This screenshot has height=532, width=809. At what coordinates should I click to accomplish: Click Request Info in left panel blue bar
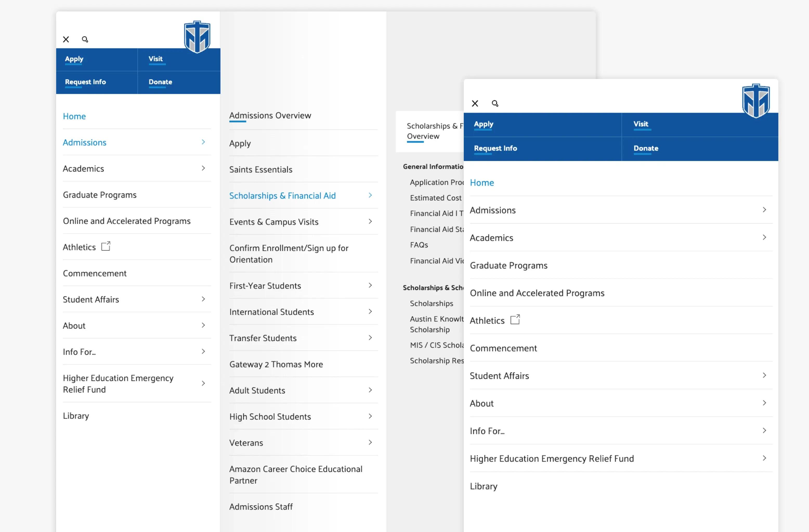click(x=85, y=82)
